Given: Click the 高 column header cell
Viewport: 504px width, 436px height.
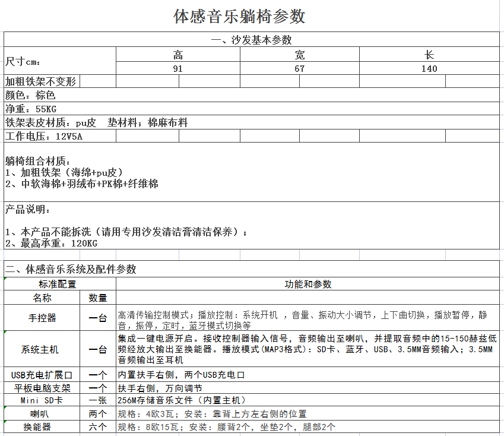Looking at the screenshot, I should 177,55.
